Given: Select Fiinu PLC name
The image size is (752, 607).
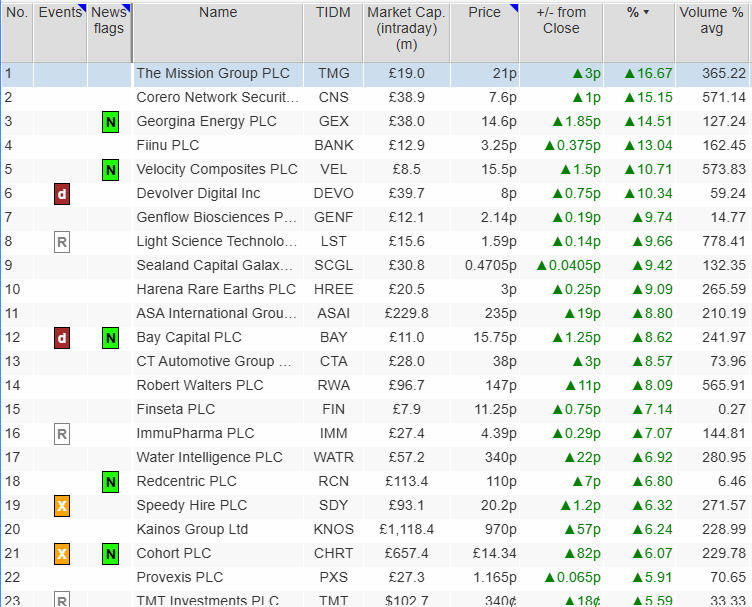Looking at the screenshot, I should pyautogui.click(x=167, y=145).
